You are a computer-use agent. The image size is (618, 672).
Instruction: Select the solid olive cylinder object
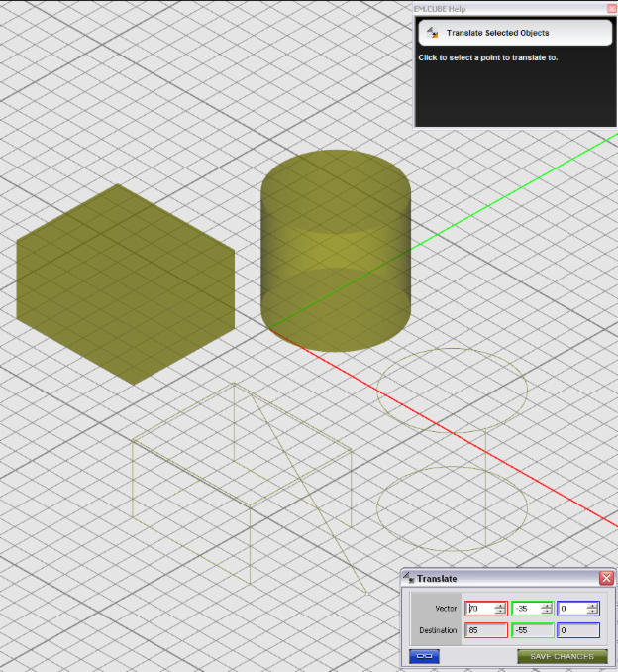(335, 258)
